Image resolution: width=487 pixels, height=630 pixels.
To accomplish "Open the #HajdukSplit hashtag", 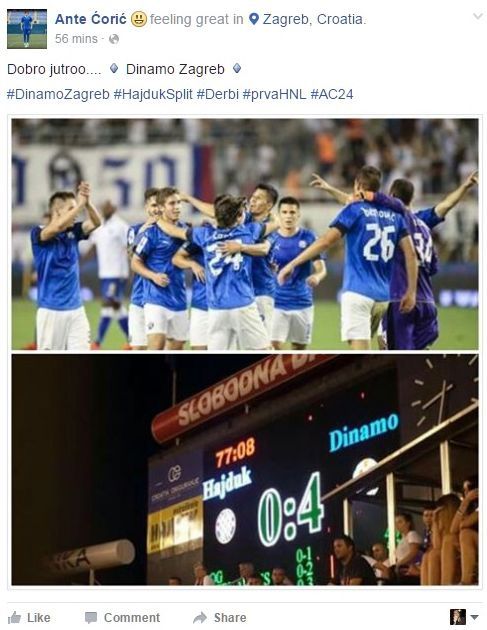I will [153, 94].
